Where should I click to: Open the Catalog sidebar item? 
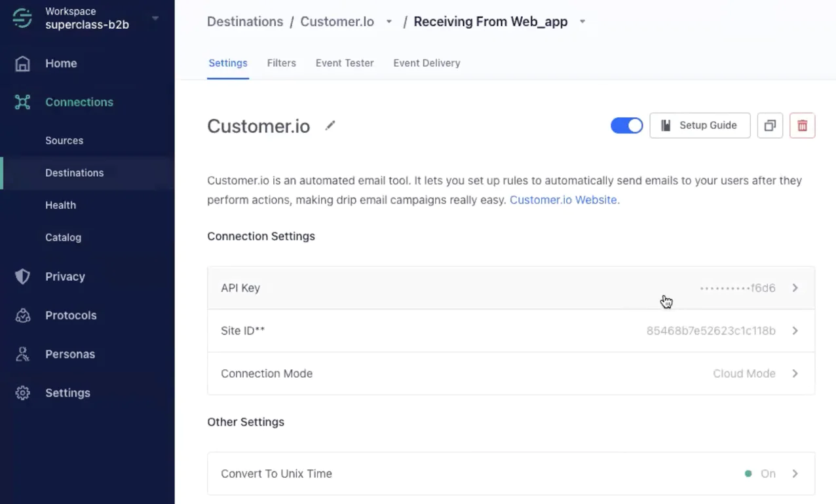click(x=63, y=237)
